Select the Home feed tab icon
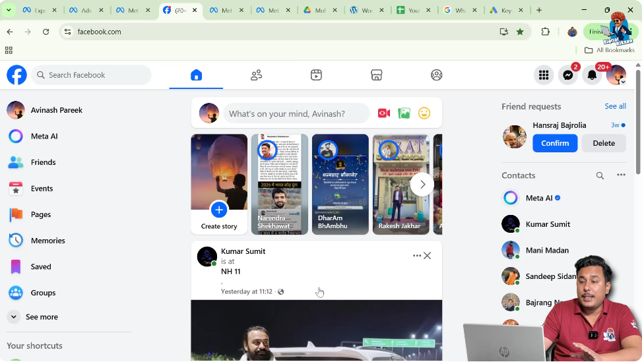The width and height of the screenshot is (644, 362). click(197, 75)
